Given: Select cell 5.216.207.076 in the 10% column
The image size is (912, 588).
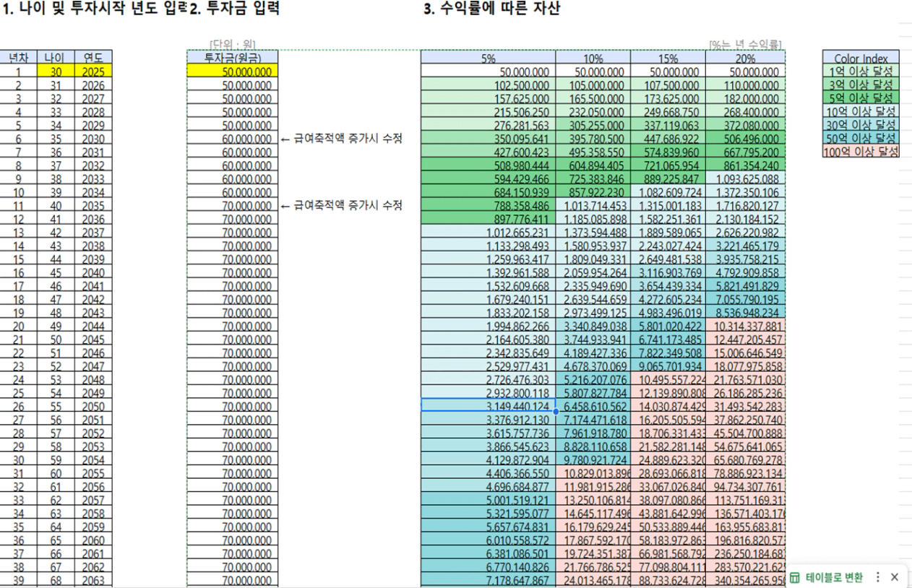Looking at the screenshot, I should coord(593,379).
